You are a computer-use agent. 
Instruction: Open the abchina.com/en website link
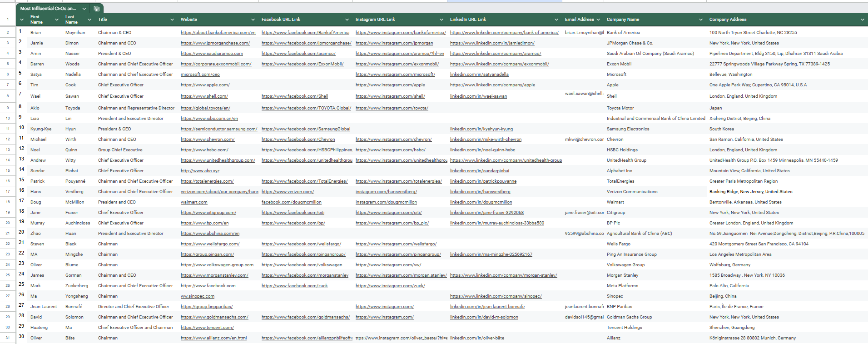point(210,234)
